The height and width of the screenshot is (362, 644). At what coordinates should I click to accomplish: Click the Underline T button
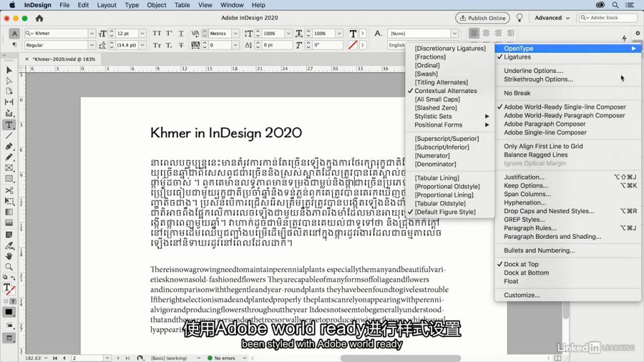[180, 33]
